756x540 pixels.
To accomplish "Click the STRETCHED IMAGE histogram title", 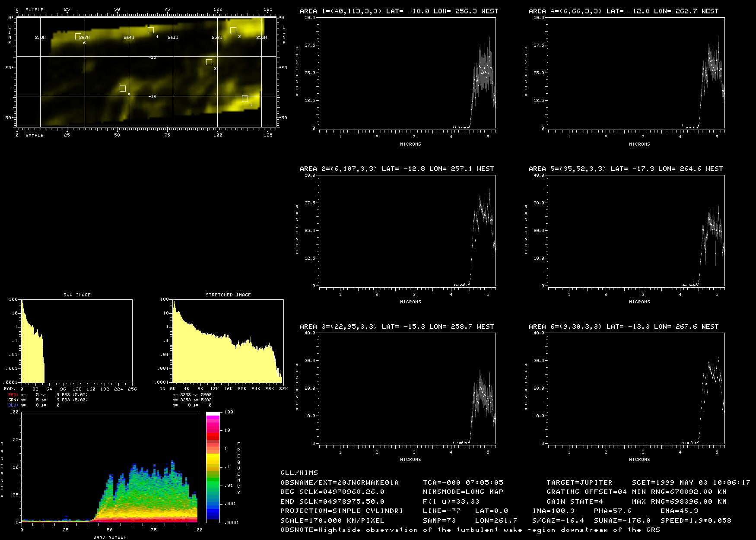I will 228,295.
